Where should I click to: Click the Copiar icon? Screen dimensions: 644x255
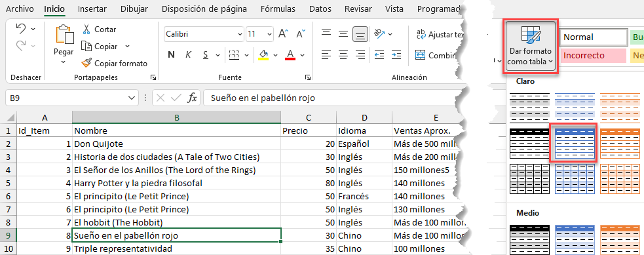coord(86,47)
